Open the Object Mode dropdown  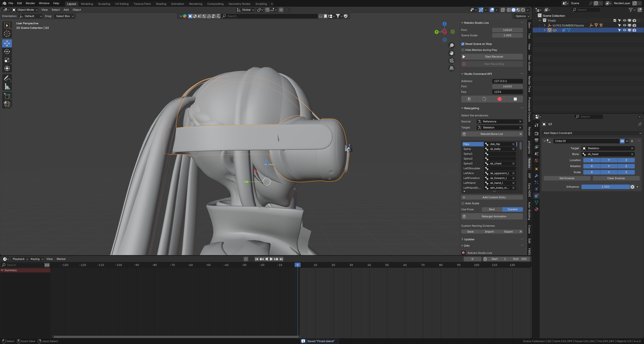[x=25, y=10]
